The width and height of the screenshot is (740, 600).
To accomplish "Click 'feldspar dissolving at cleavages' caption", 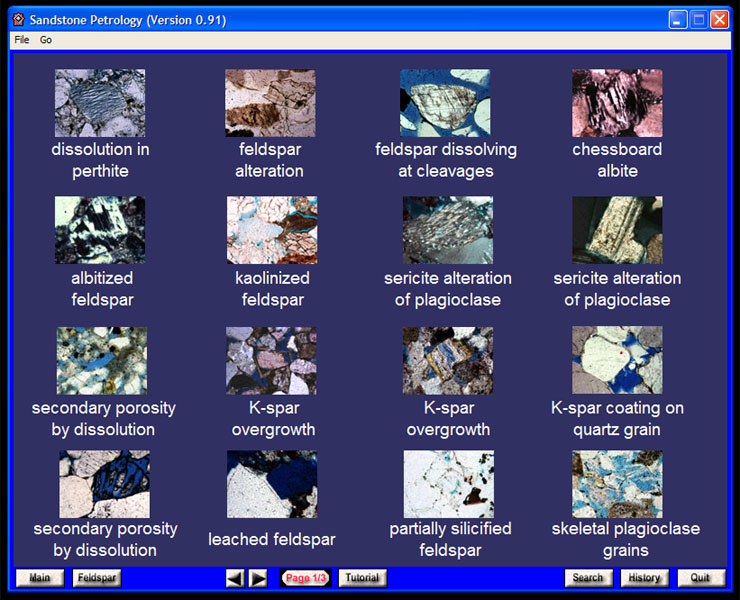I will click(446, 160).
